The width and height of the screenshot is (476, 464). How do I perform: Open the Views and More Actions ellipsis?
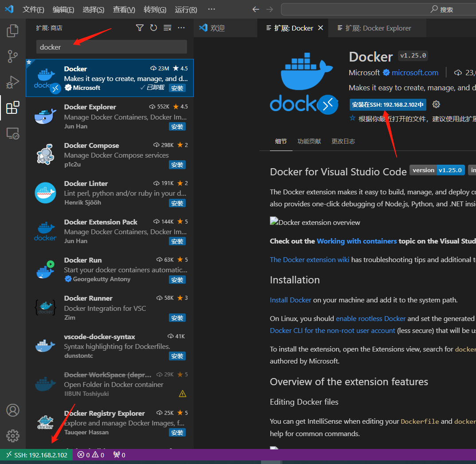click(181, 28)
